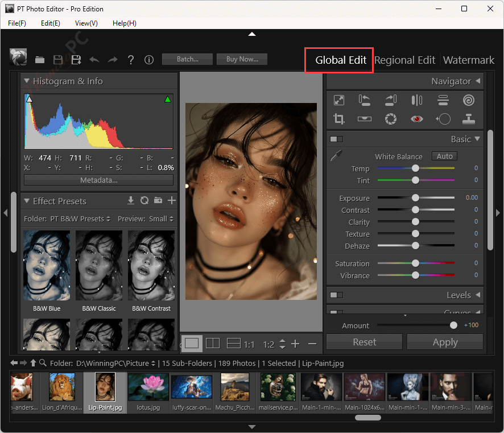Collapse the Histogram & Info panel
This screenshot has width=504, height=433.
click(x=27, y=81)
